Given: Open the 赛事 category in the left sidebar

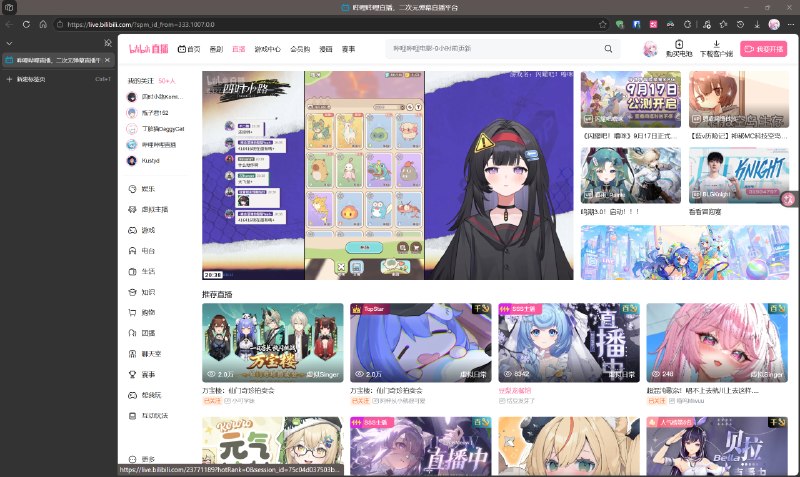Looking at the screenshot, I should [x=141, y=374].
